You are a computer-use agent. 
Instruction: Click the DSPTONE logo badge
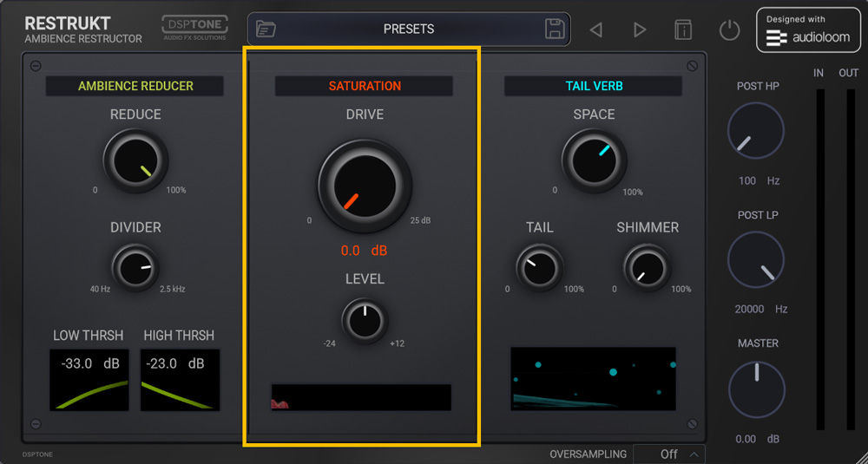(194, 28)
